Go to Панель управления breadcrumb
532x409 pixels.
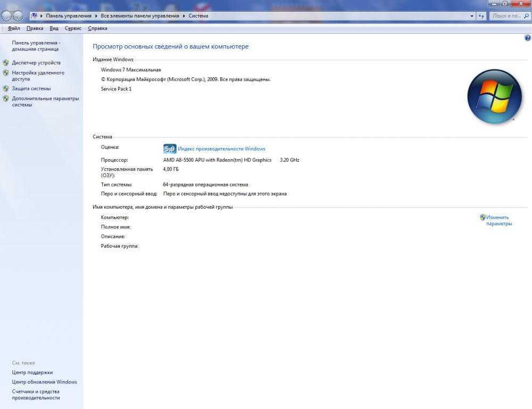pos(69,16)
